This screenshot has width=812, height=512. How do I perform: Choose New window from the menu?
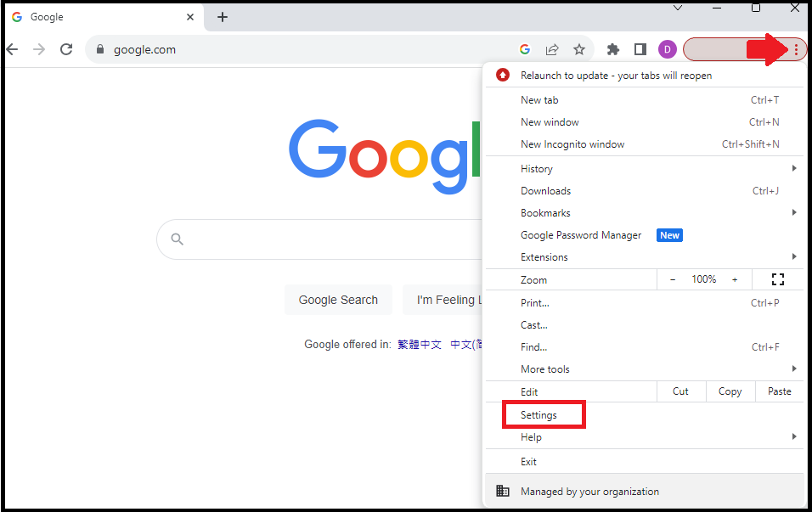(645, 122)
